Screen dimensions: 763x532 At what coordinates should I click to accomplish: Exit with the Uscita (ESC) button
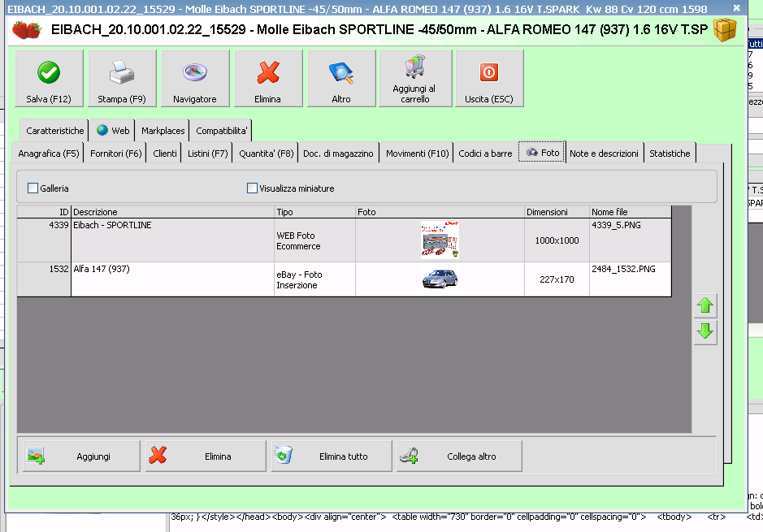pos(489,78)
